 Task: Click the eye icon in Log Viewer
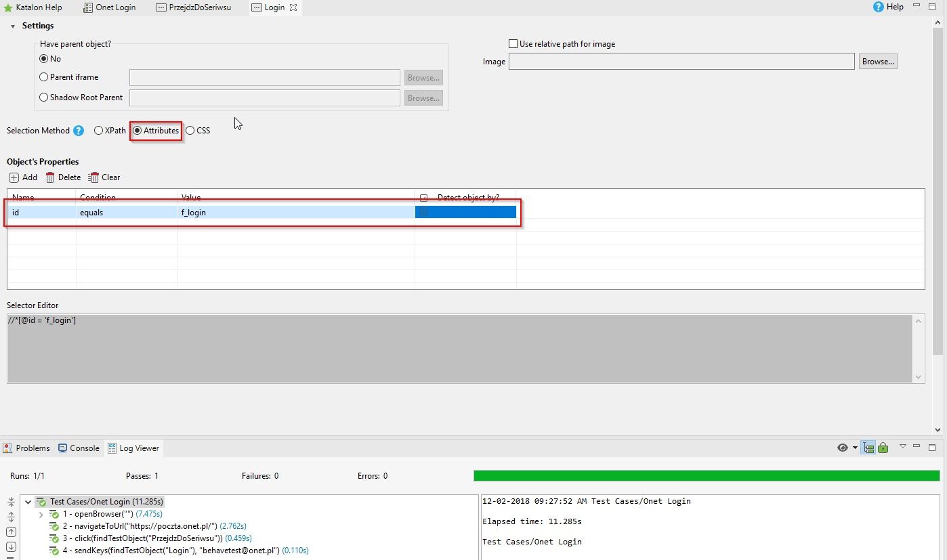tap(843, 448)
